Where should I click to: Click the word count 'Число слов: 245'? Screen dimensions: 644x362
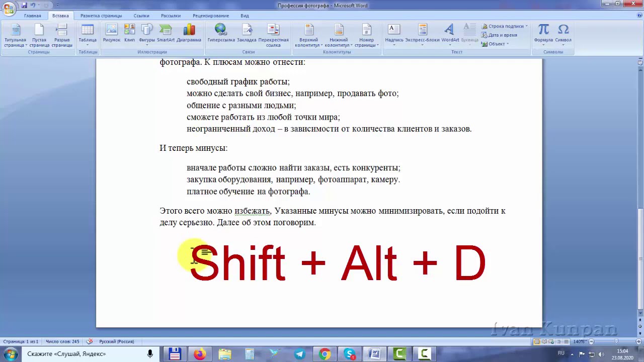click(62, 341)
